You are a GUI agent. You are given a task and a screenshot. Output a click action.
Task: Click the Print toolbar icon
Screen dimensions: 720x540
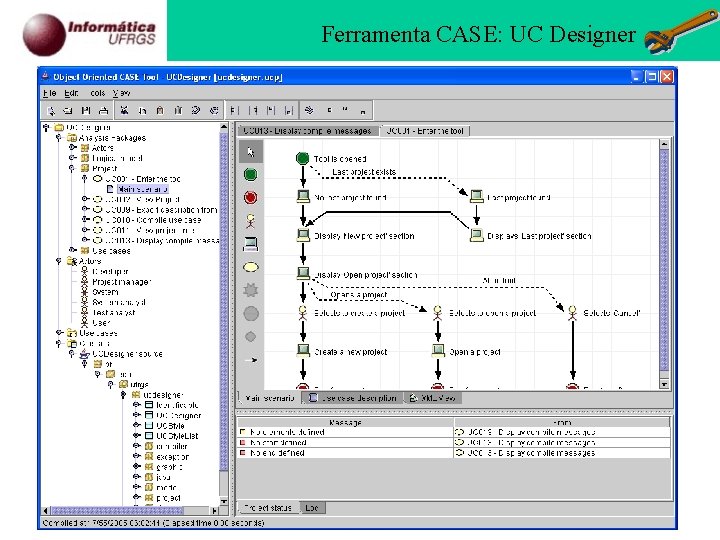coord(104,110)
